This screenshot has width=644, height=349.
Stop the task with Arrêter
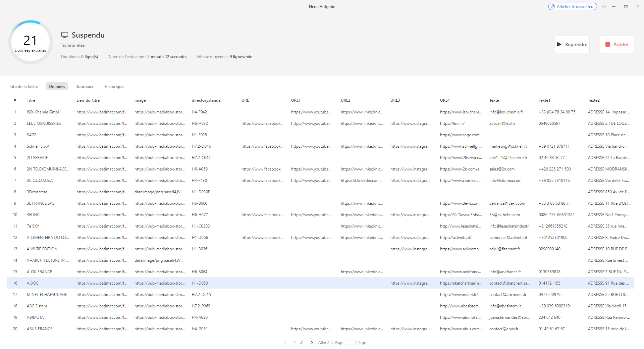click(617, 44)
